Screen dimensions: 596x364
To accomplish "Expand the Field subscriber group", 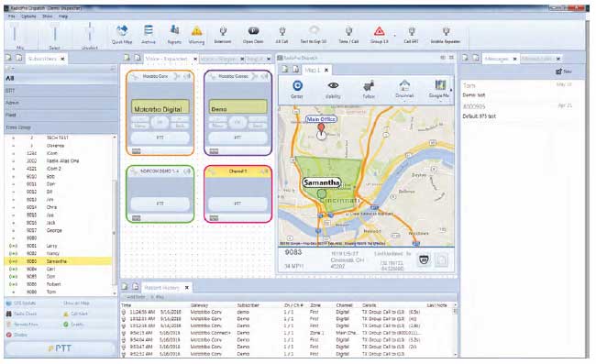I will [61, 115].
